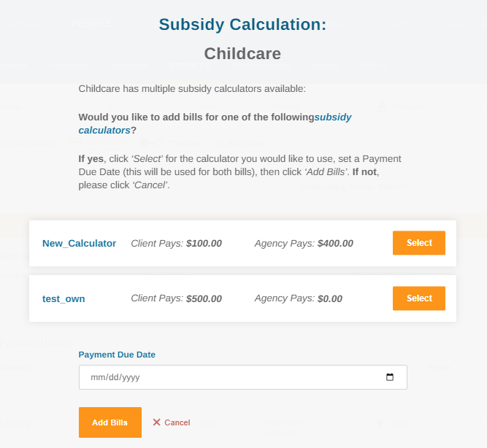The width and height of the screenshot is (487, 448).
Task: Open the New_Calculator name link
Action: point(79,244)
